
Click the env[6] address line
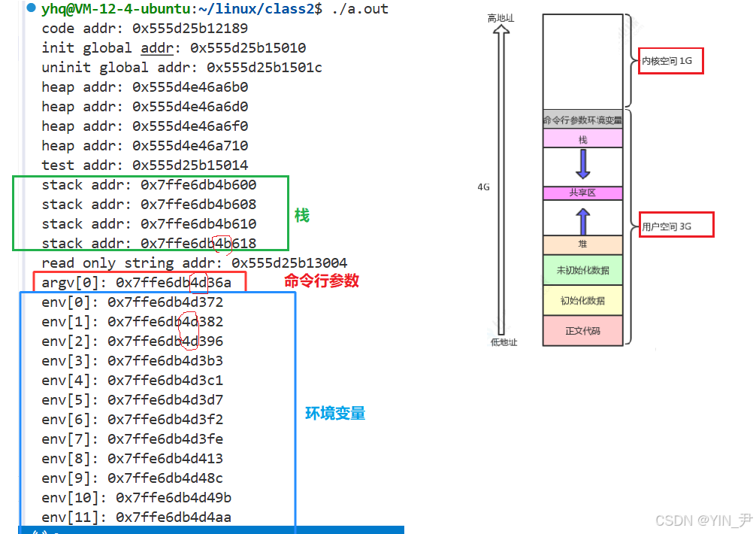(132, 419)
